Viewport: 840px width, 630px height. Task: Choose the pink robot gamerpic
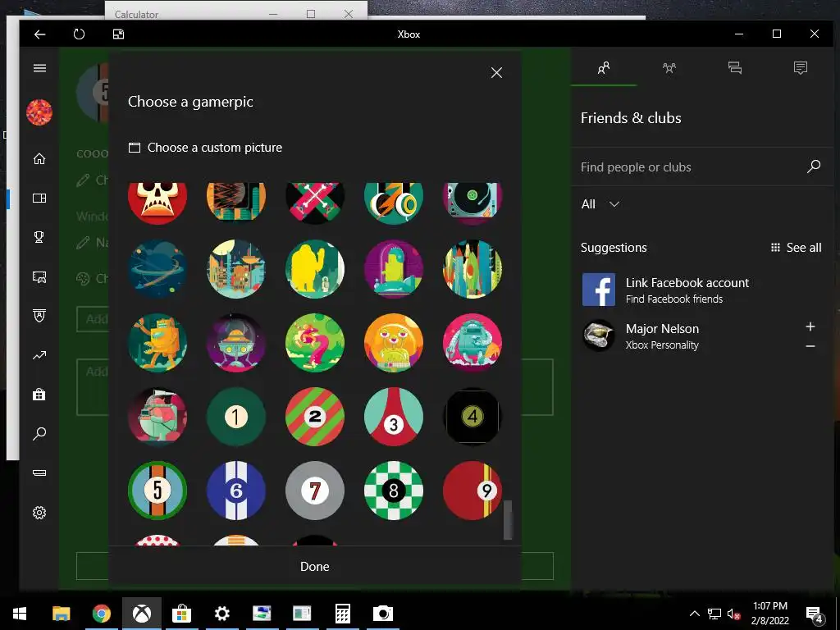472,343
